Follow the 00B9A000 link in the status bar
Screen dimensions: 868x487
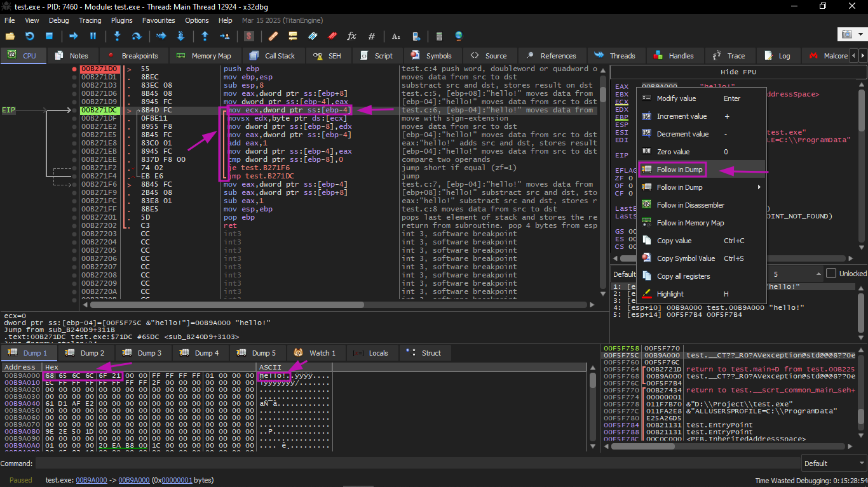tap(91, 480)
